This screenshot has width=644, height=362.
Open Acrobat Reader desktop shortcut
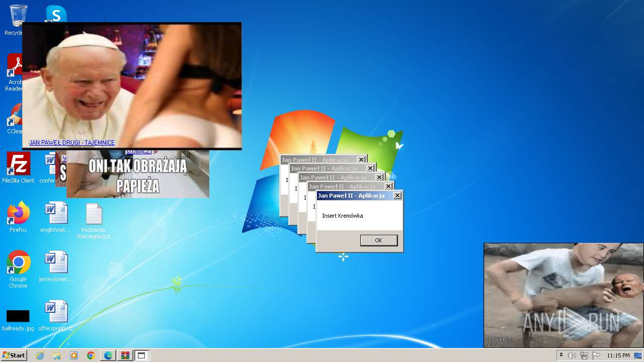[x=15, y=73]
